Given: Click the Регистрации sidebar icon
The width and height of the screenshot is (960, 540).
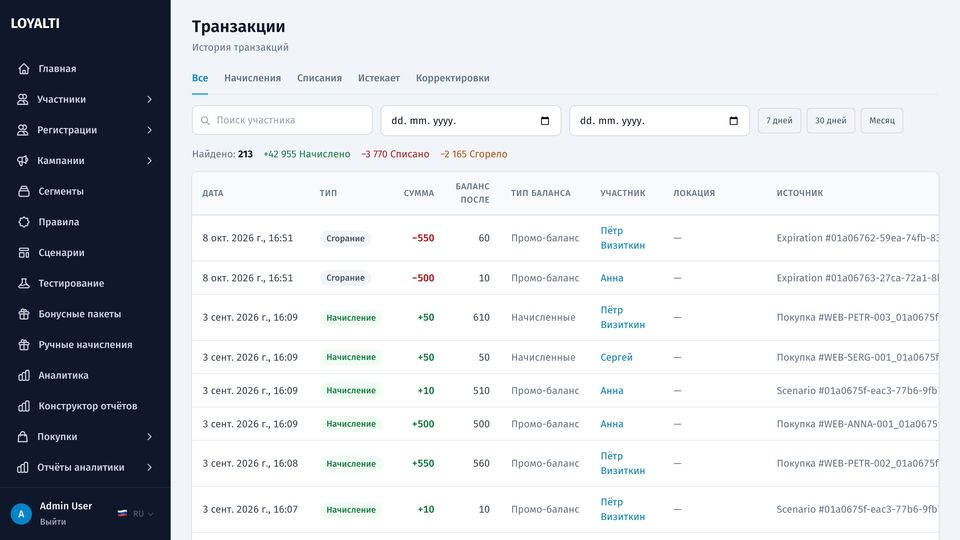Looking at the screenshot, I should [23, 130].
